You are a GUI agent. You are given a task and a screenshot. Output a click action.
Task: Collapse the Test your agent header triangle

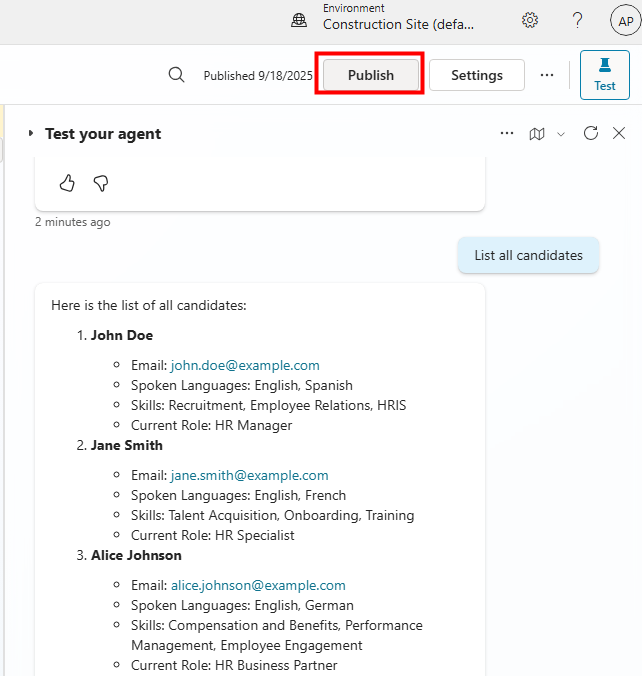[31, 134]
